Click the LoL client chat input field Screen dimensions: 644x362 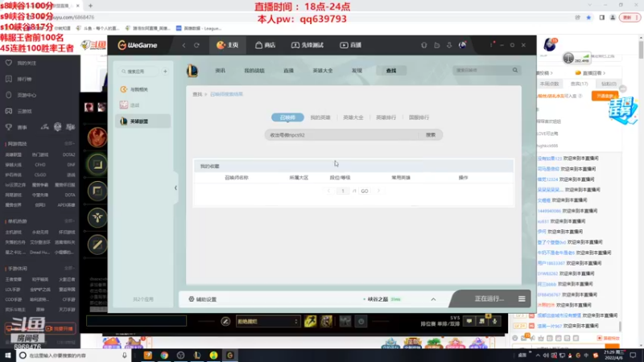point(136,321)
